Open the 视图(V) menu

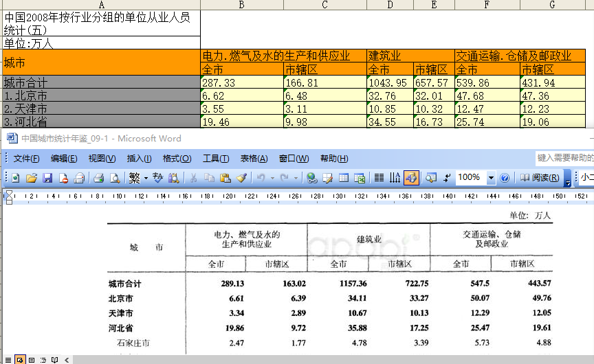(x=102, y=159)
